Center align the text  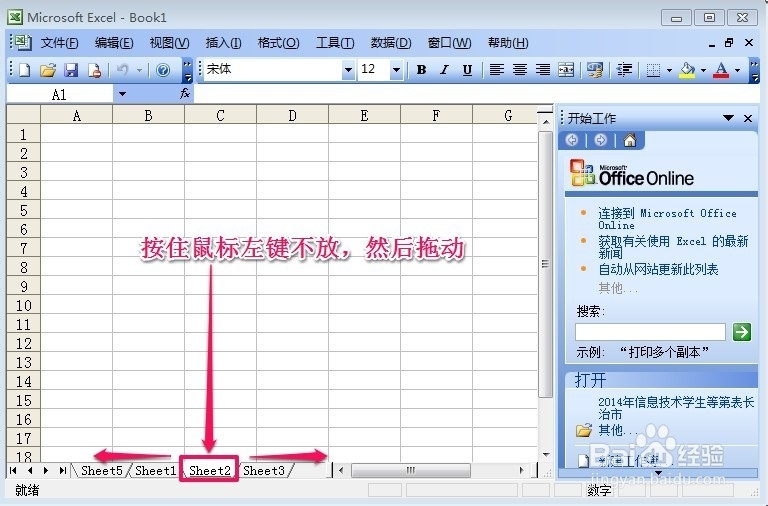(520, 70)
